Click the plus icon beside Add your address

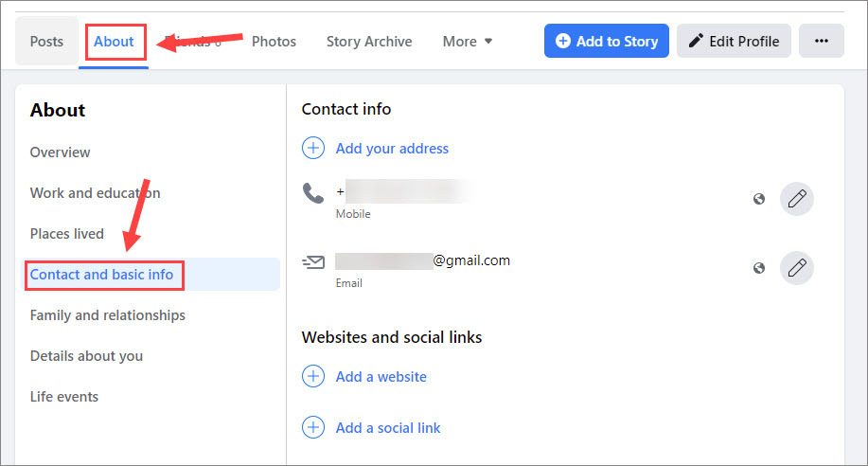coord(313,148)
